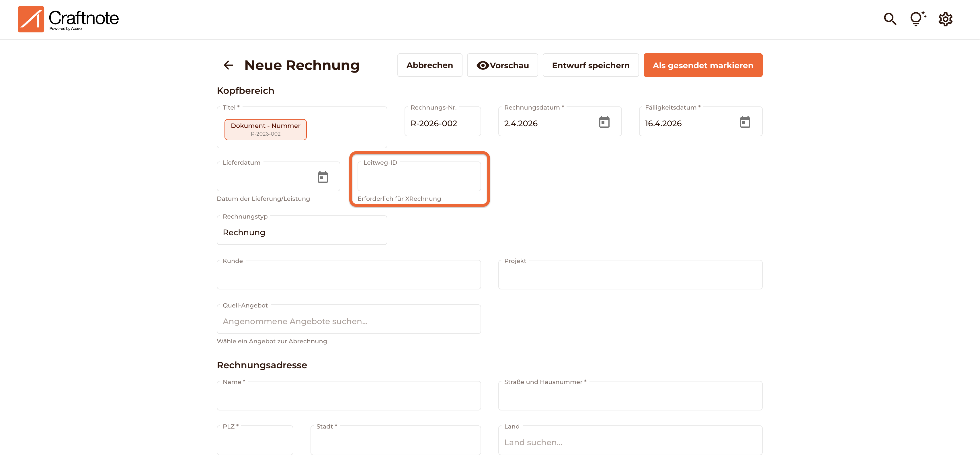Viewport: 980px width, 475px height.
Task: Click the Land suchen combo box
Action: (630, 442)
